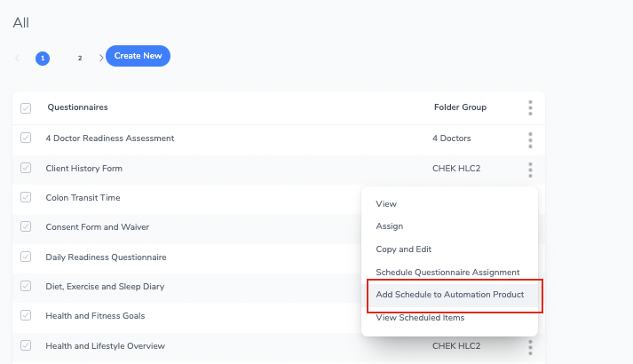Open options menu for 4 Doctor Readiness Assessment
The image size is (633, 364).
coord(530,139)
